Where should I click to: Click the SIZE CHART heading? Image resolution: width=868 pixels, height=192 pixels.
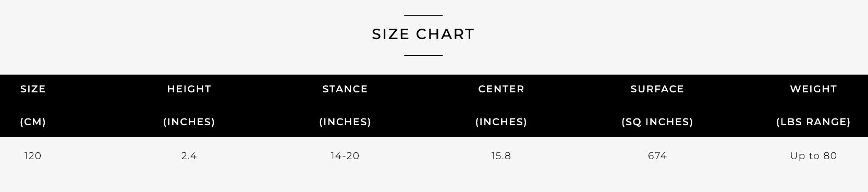click(423, 34)
